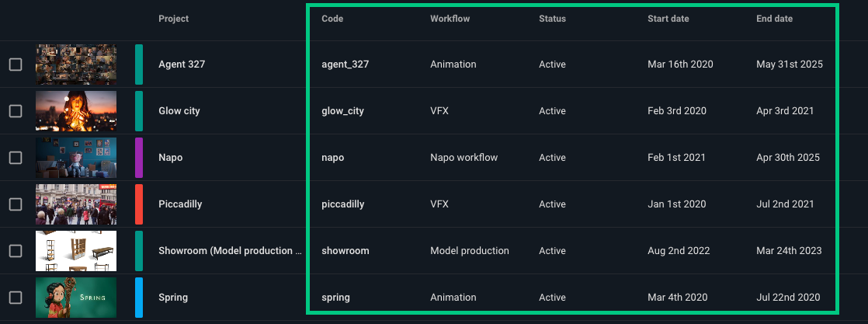
Task: Open the Spring project thumbnail
Action: (76, 298)
